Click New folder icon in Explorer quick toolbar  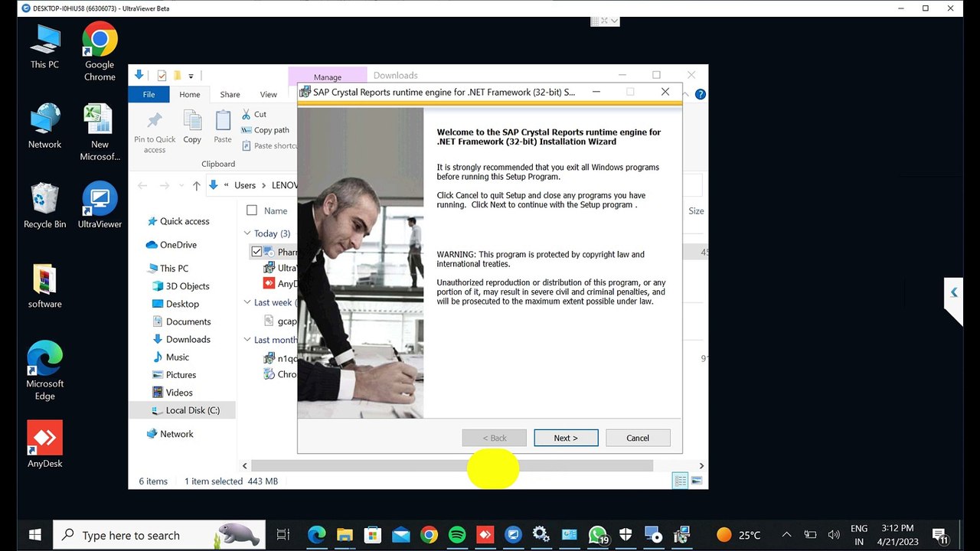(x=178, y=75)
